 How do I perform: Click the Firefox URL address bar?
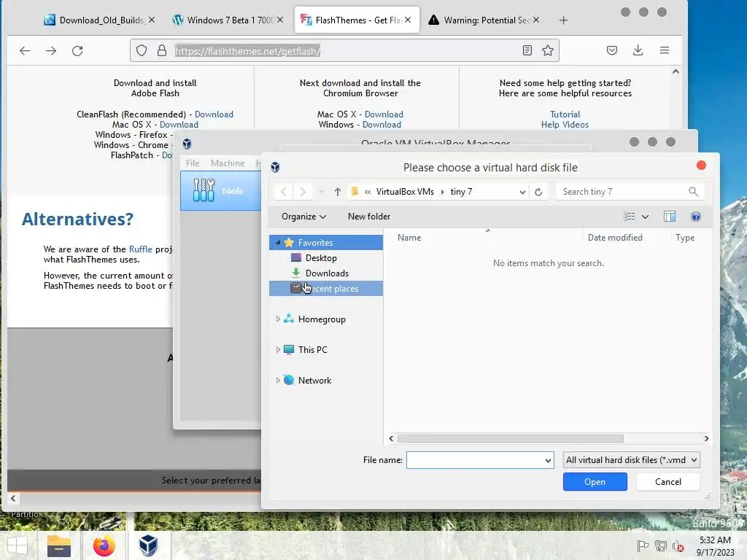[x=344, y=50]
